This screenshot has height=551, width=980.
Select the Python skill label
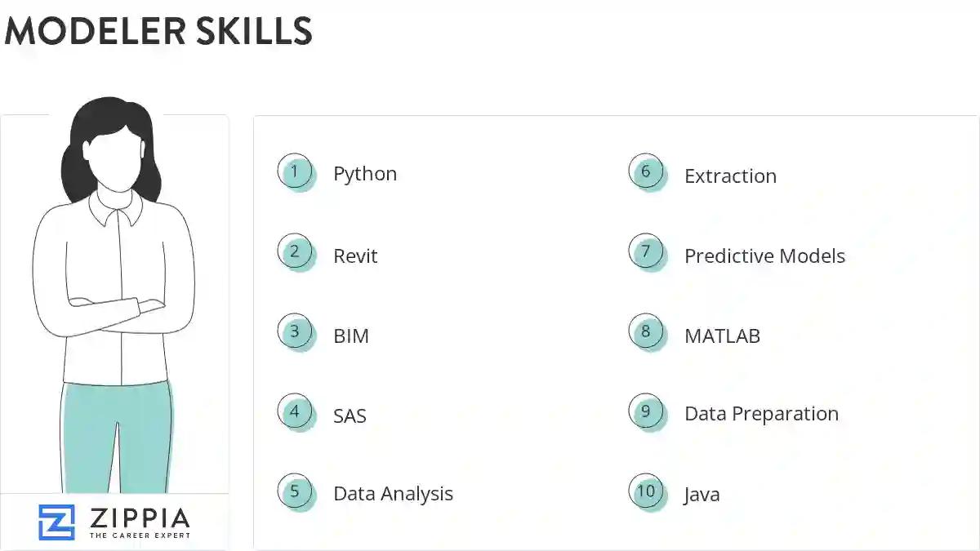tap(365, 174)
